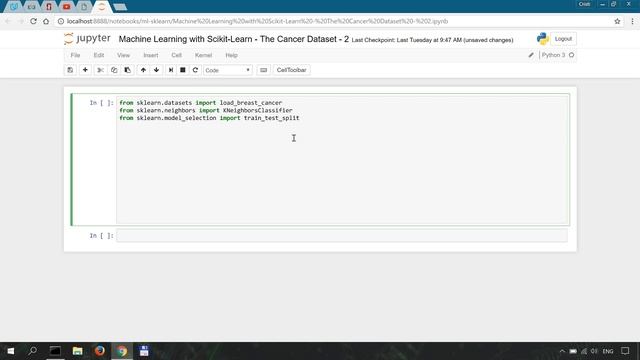Insert a cell below with the plus icon

tap(85, 70)
